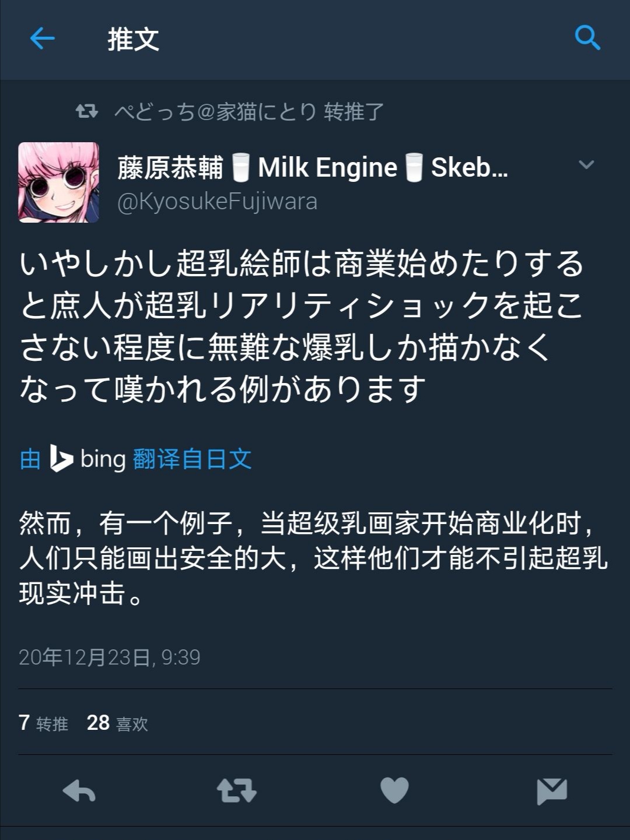Click the 推文 header title
The width and height of the screenshot is (630, 840).
(133, 40)
